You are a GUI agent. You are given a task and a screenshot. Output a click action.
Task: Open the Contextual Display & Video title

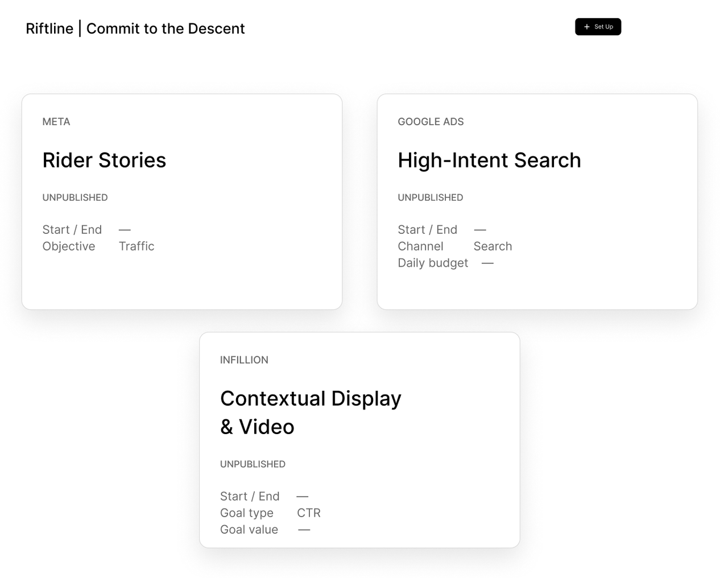click(x=311, y=412)
